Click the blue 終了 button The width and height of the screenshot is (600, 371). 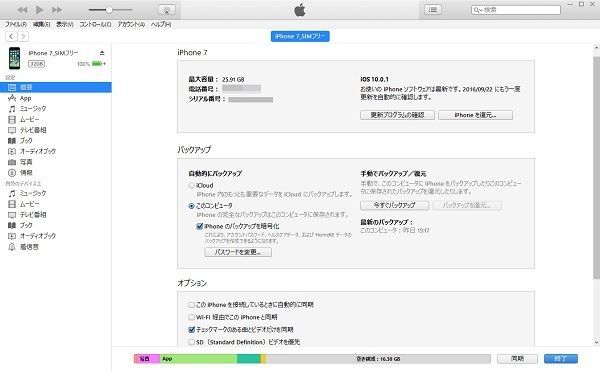point(561,359)
